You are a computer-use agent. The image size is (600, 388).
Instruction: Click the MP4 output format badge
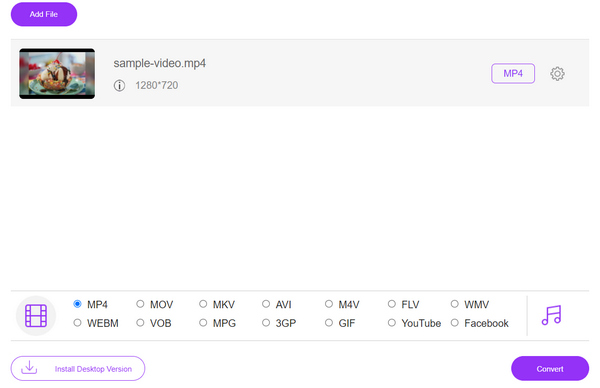point(513,73)
